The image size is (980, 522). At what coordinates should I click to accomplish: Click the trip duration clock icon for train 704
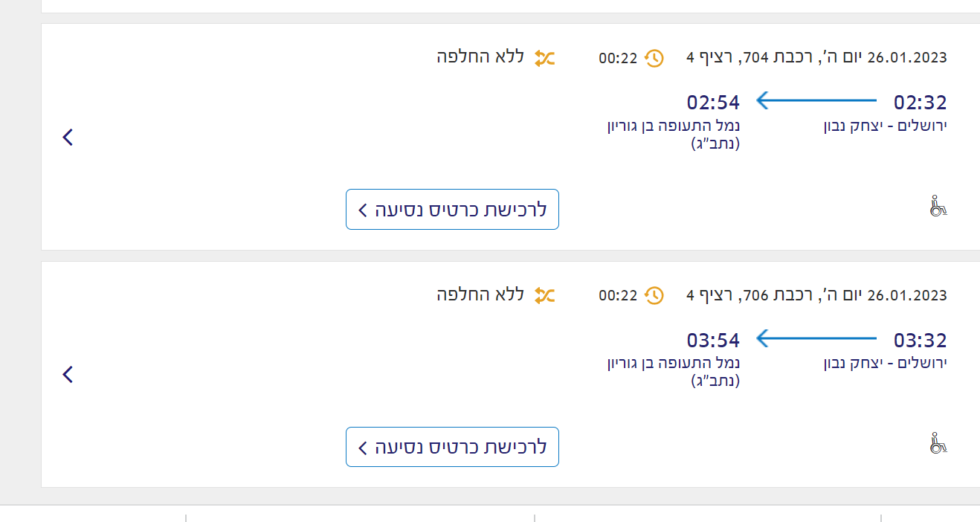click(654, 58)
